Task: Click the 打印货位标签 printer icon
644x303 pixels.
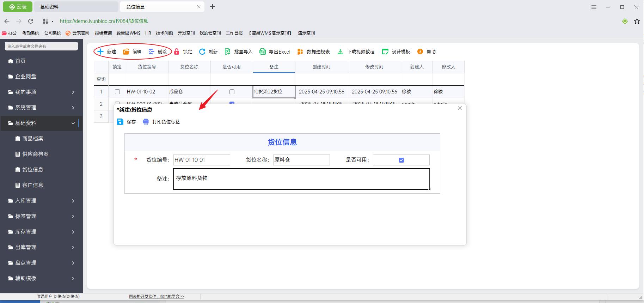Action: 146,122
